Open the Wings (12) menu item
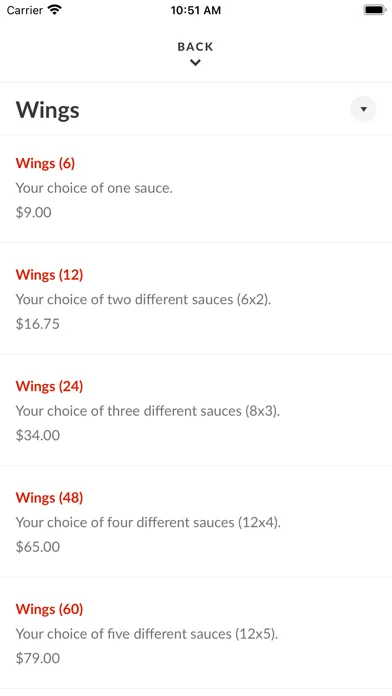 click(196, 299)
